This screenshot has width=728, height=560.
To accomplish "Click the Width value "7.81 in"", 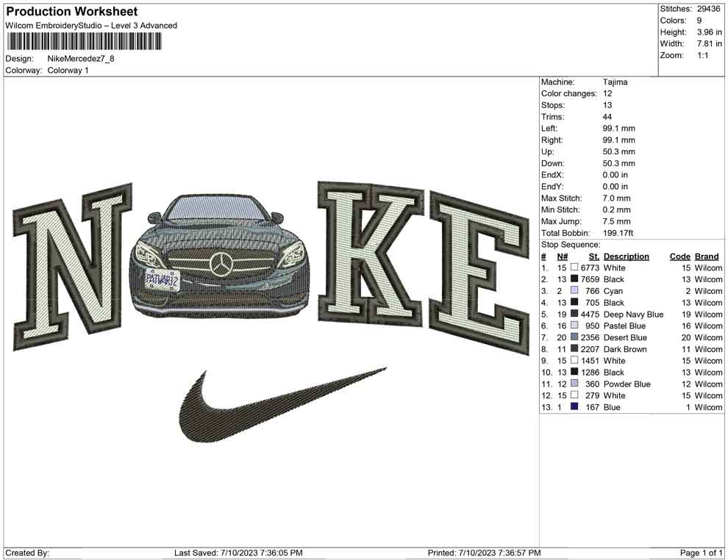I will coord(710,43).
